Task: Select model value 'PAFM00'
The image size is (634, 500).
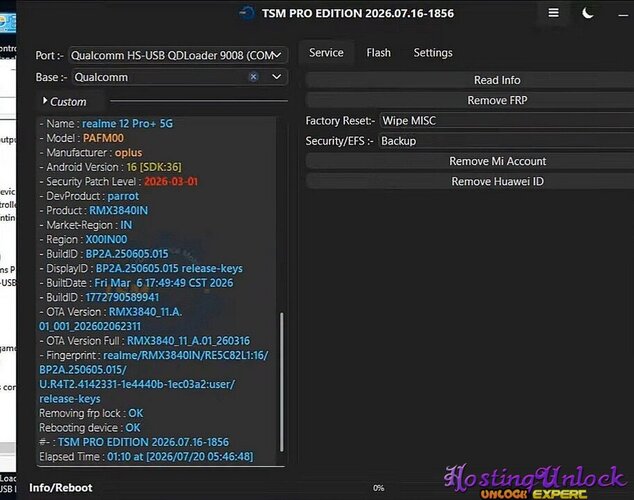Action: (103, 138)
